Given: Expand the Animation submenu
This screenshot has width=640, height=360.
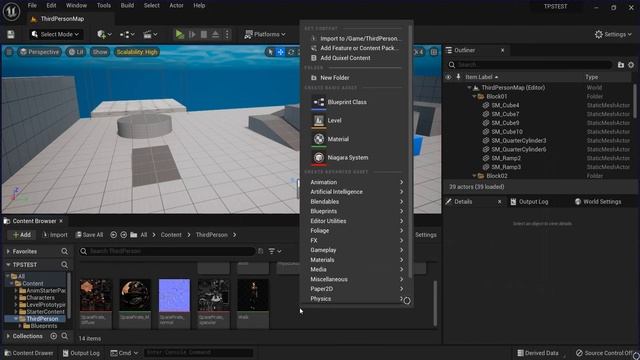Looking at the screenshot, I should (x=356, y=182).
